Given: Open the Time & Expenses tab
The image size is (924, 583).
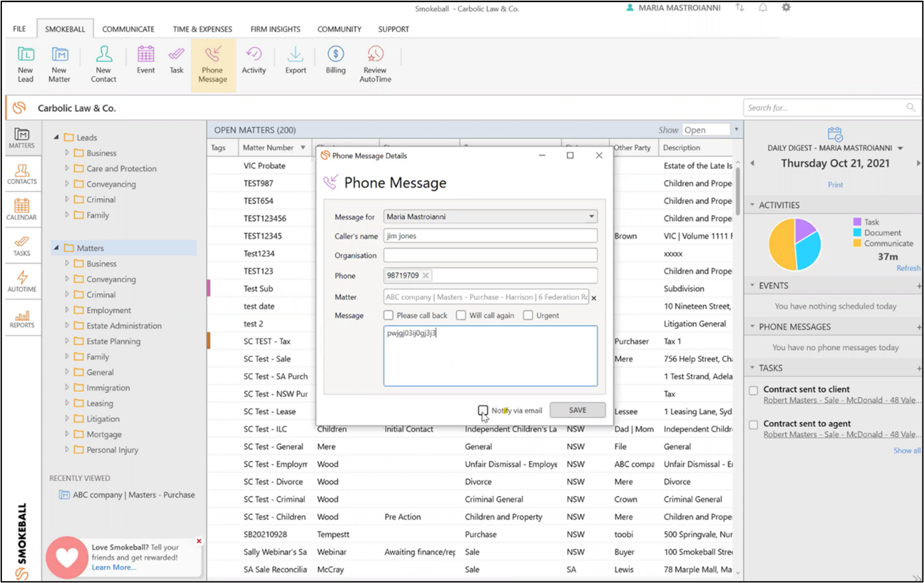Looking at the screenshot, I should coord(202,29).
